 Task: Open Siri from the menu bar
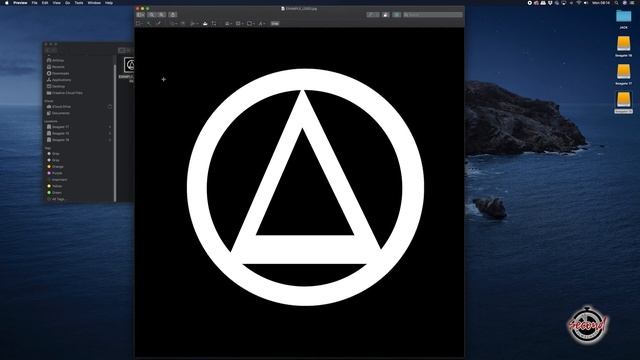tap(625, 3)
